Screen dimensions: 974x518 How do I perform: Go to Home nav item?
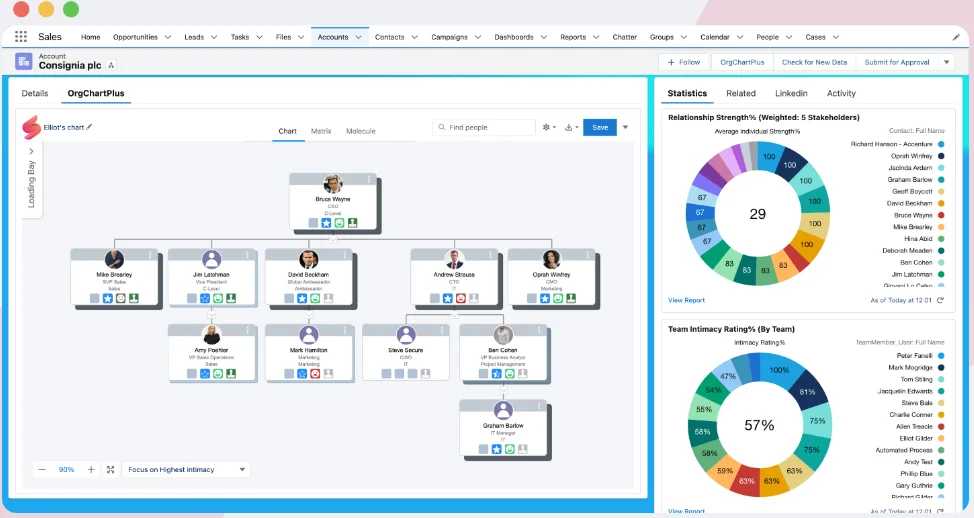[91, 37]
